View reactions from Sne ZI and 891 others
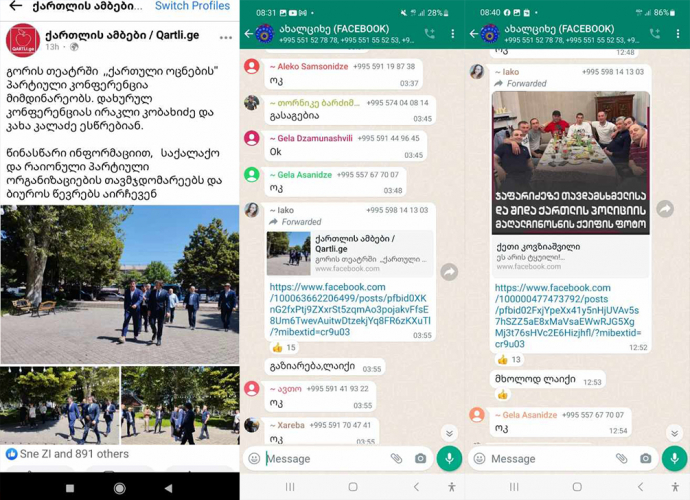 (67, 454)
